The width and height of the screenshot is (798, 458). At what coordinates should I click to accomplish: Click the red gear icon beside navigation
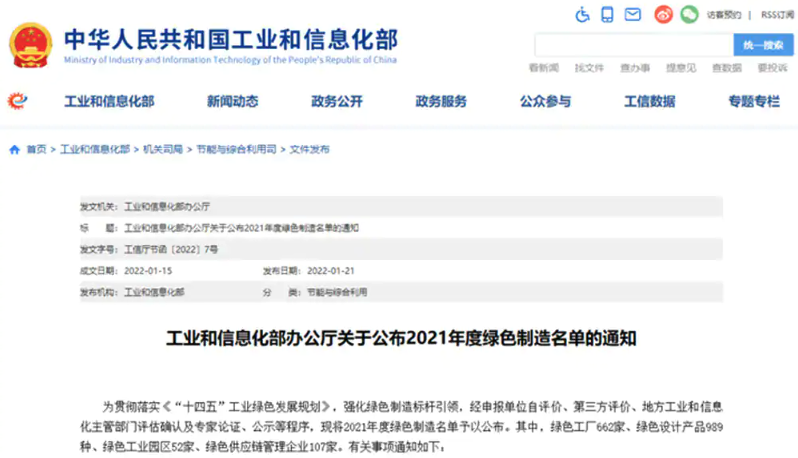pos(18,101)
